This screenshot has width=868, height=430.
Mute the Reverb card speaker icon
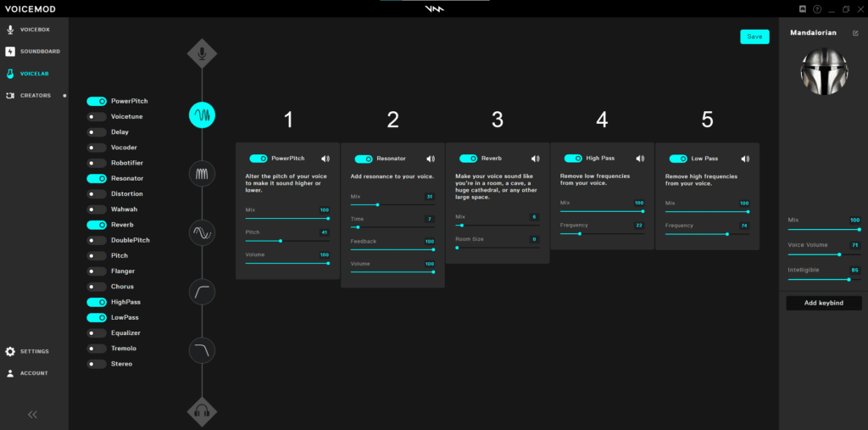click(x=536, y=159)
